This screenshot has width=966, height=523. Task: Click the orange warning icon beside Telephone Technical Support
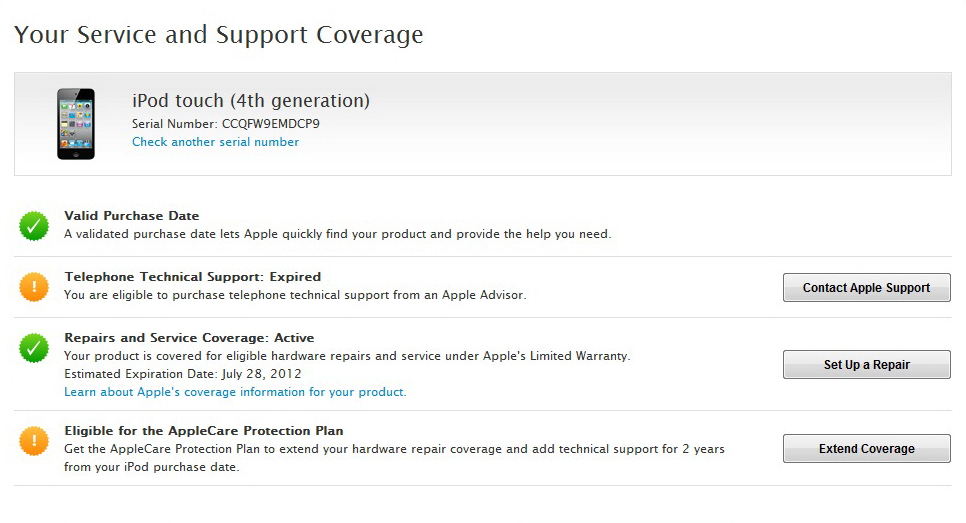(x=34, y=287)
